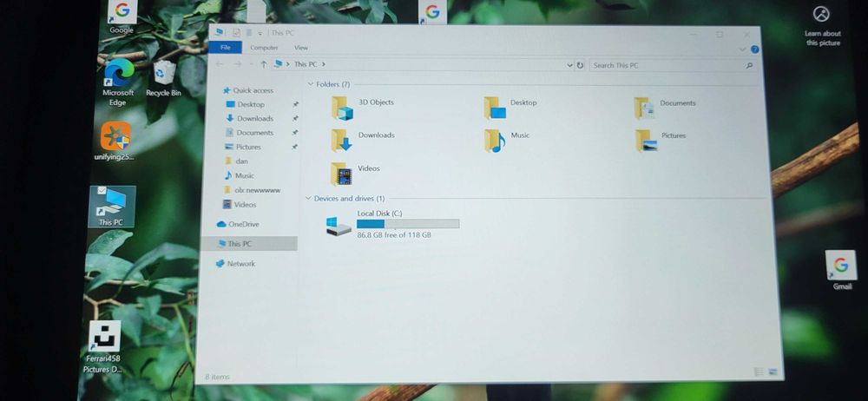Switch to the Computer ribbon tab
868x401 pixels.
point(264,48)
